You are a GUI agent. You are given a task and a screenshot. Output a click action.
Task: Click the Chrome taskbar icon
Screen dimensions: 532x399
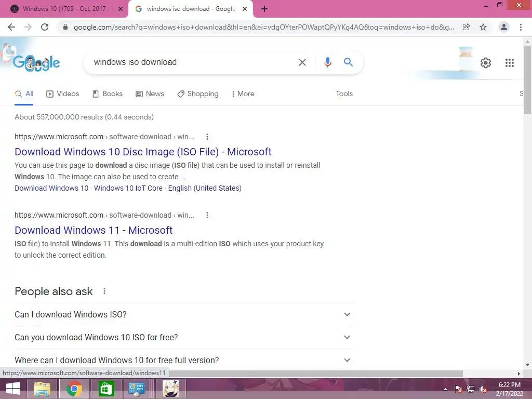pyautogui.click(x=74, y=389)
